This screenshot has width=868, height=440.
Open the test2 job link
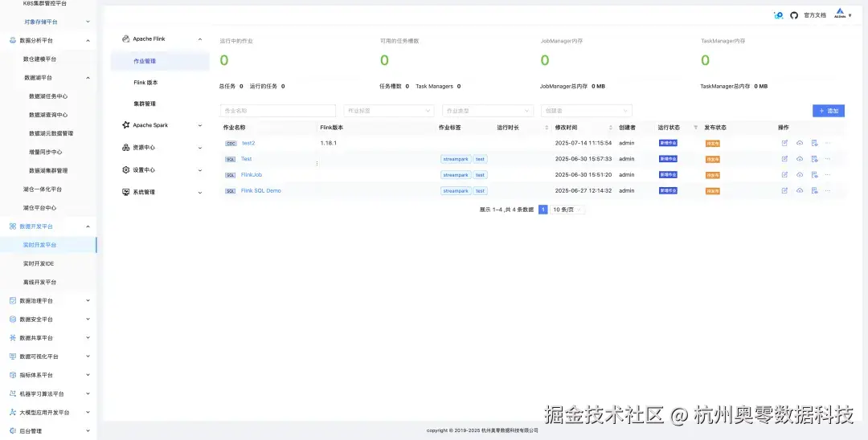(x=248, y=143)
